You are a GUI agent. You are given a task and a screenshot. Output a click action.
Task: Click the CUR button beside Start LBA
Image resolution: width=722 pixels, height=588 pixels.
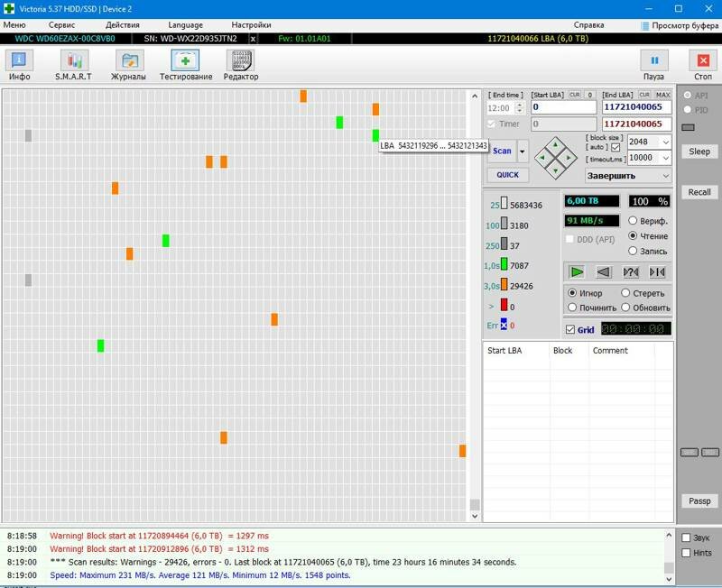575,95
